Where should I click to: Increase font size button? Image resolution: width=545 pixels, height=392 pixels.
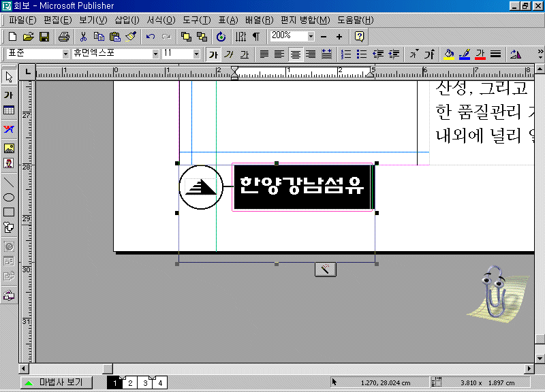pyautogui.click(x=430, y=54)
